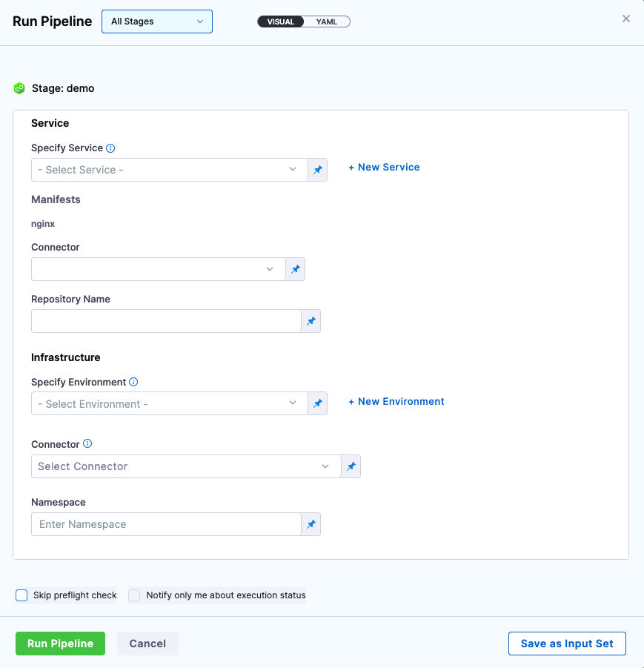Click the pin icon beside Manifests Connector

pyautogui.click(x=295, y=269)
